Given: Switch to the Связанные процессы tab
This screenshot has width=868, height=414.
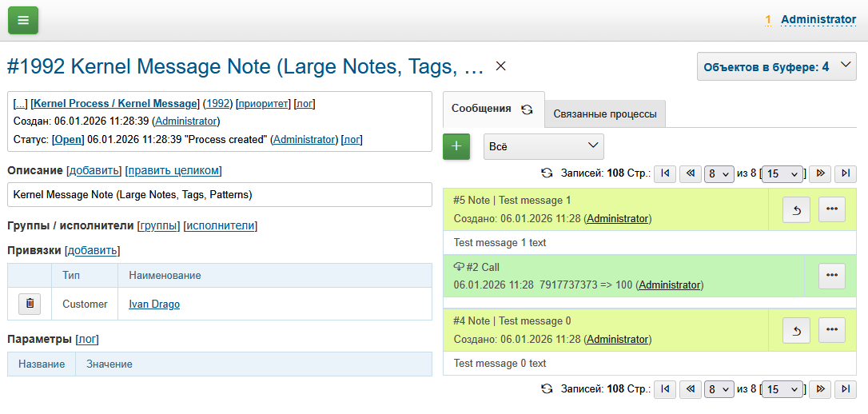Looking at the screenshot, I should (605, 114).
